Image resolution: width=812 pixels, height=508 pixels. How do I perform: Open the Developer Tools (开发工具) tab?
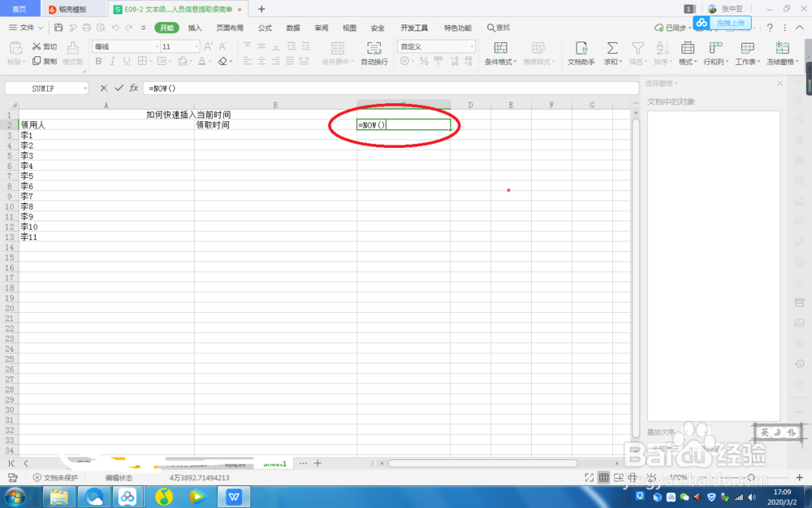pos(414,28)
